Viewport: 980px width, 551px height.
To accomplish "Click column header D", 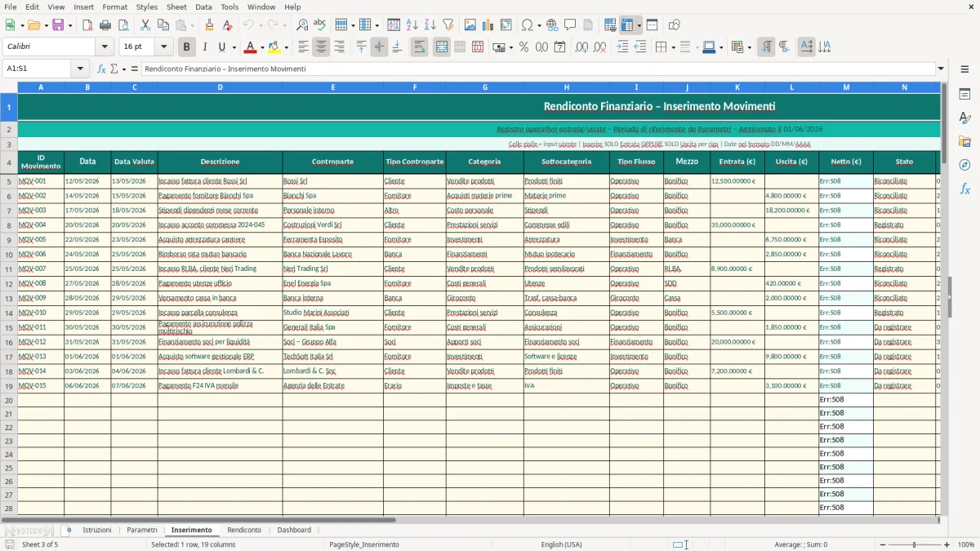I will coord(220,87).
